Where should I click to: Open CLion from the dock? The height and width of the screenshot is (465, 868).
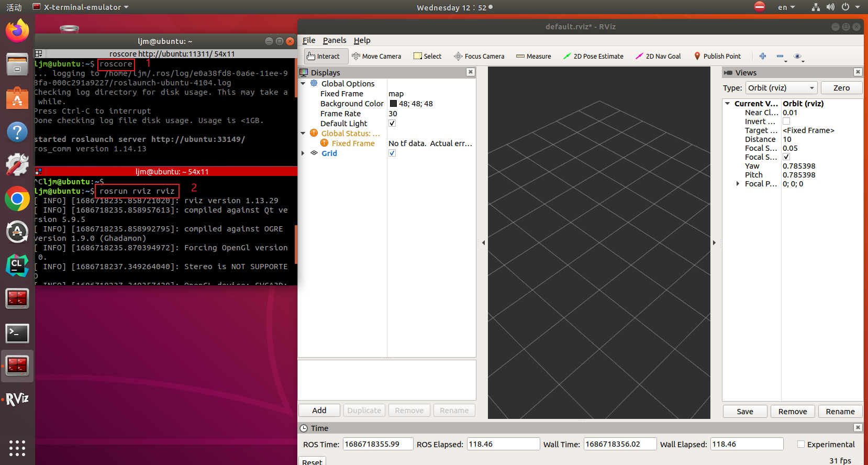point(17,266)
